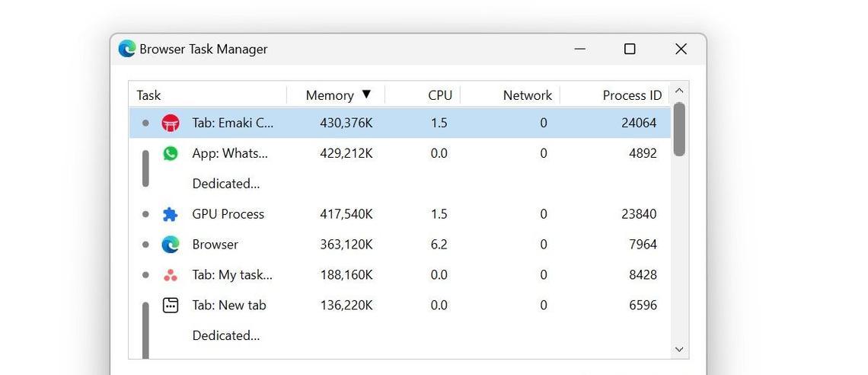Screen dimensions: 868x375
Task: Click the Memory sort descending arrow
Action: (366, 95)
